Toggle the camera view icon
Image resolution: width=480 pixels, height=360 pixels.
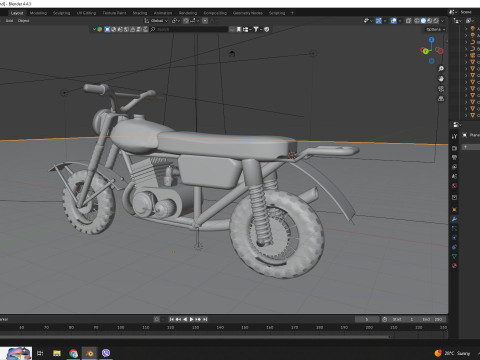point(441,89)
